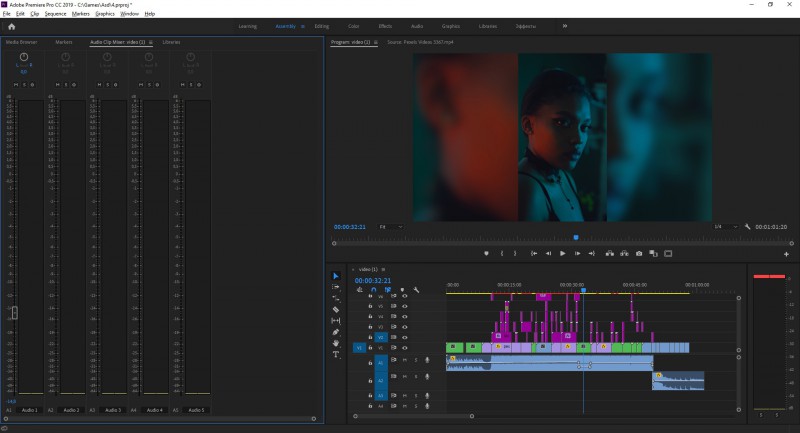Select the Pen tool
800x433 pixels.
coord(336,332)
